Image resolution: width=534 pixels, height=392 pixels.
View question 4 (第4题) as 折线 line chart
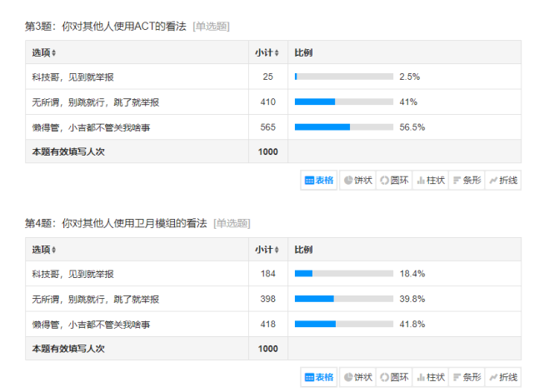tap(503, 378)
